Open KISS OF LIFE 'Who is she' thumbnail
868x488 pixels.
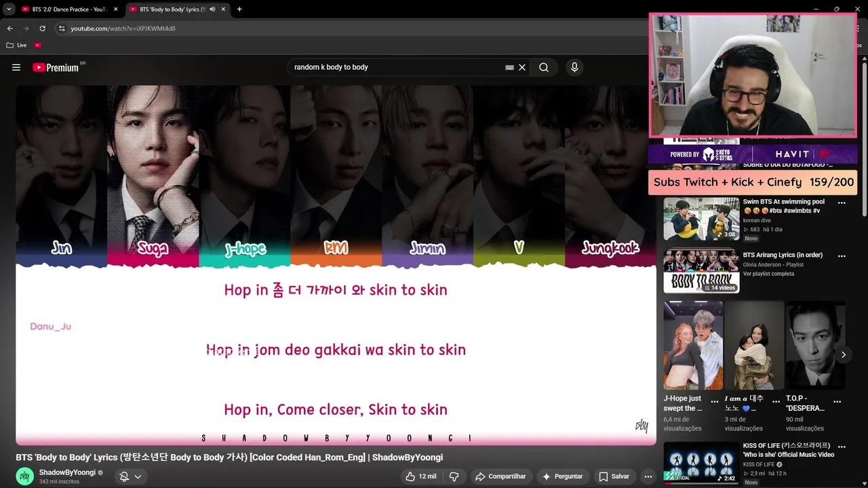tap(701, 463)
